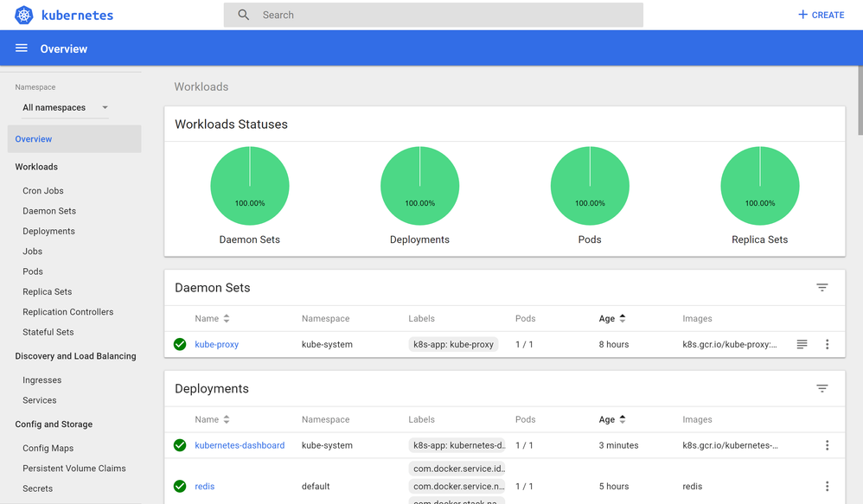Navigate to Jobs in sidebar
863x504 pixels.
coord(33,252)
